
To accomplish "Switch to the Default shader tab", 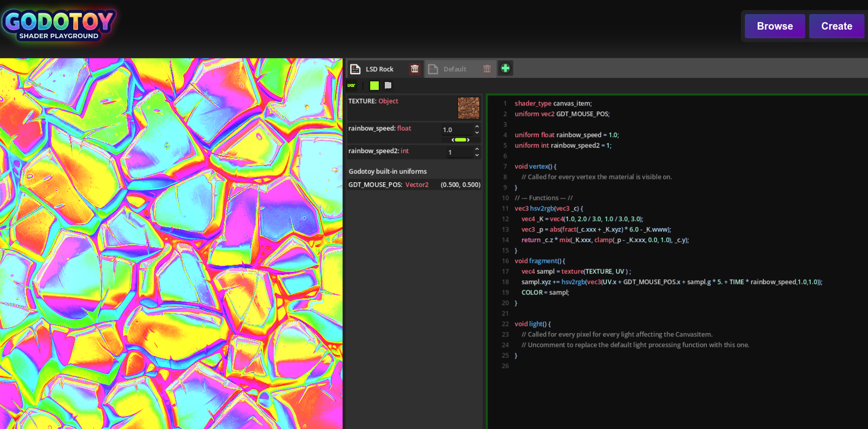I will click(455, 69).
